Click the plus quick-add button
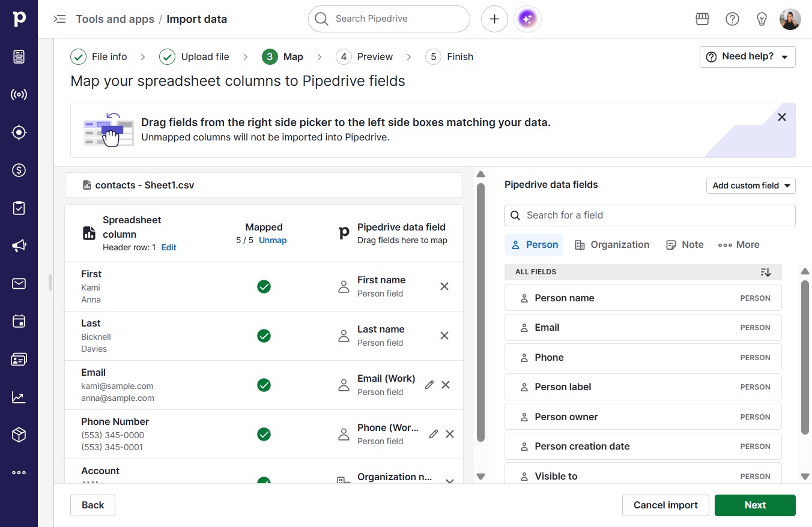The image size is (812, 527). point(494,19)
